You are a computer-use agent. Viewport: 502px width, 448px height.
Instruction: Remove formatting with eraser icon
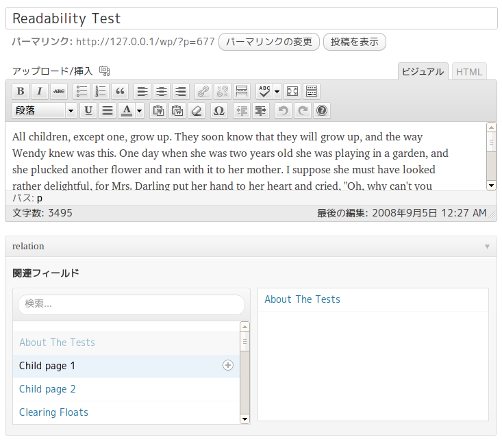point(197,110)
